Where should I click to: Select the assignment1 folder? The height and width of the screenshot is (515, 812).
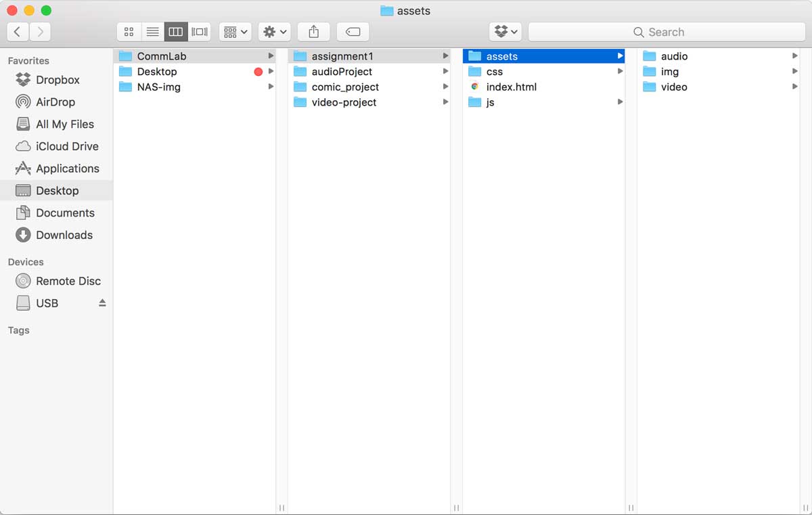369,56
